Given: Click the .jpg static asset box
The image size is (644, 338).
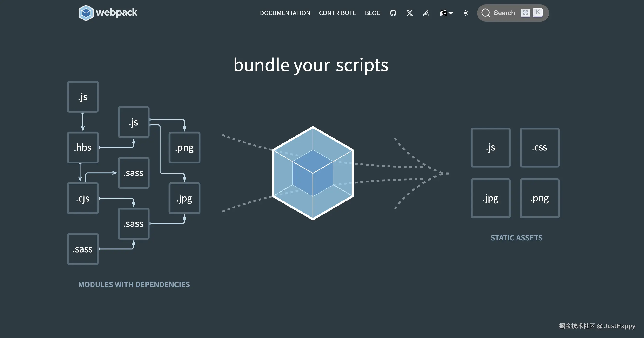Looking at the screenshot, I should pos(490,198).
